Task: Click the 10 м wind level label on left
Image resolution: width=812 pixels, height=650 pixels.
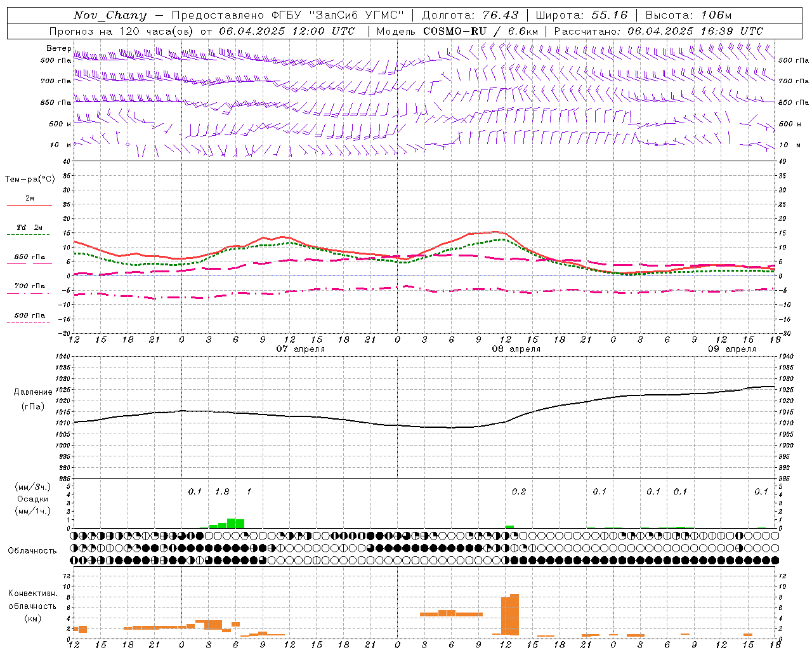Action: (x=60, y=145)
